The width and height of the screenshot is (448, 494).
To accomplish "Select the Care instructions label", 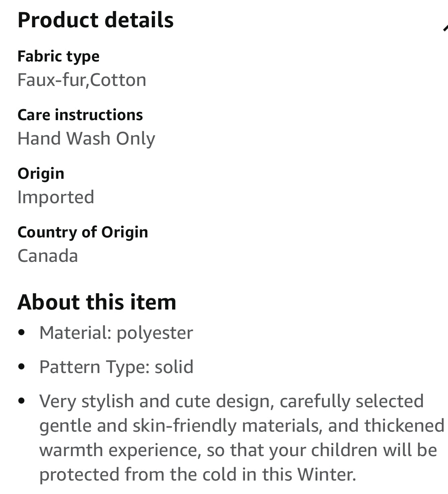I will [80, 115].
